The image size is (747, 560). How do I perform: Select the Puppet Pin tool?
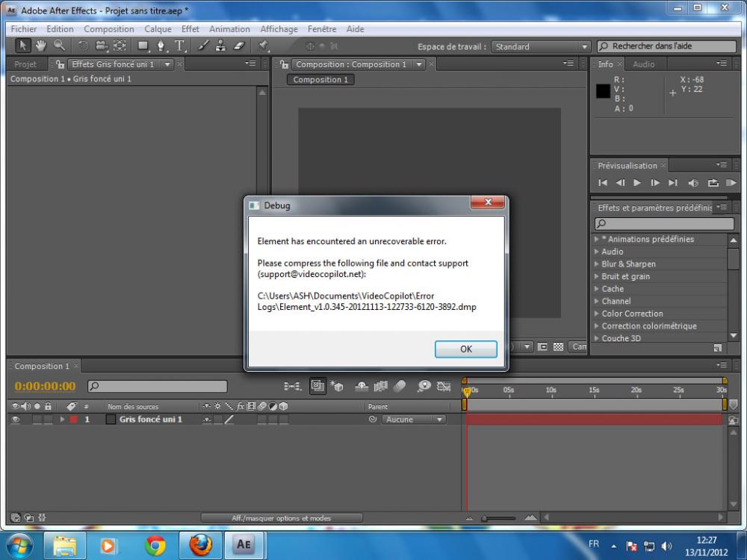coord(263,46)
